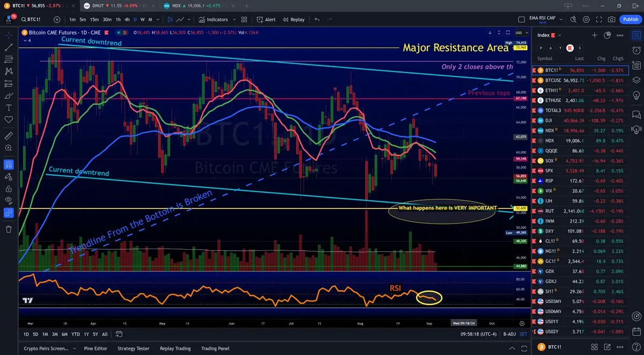Switch to the 1m timeframe
The height and width of the screenshot is (355, 644).
pos(72,19)
